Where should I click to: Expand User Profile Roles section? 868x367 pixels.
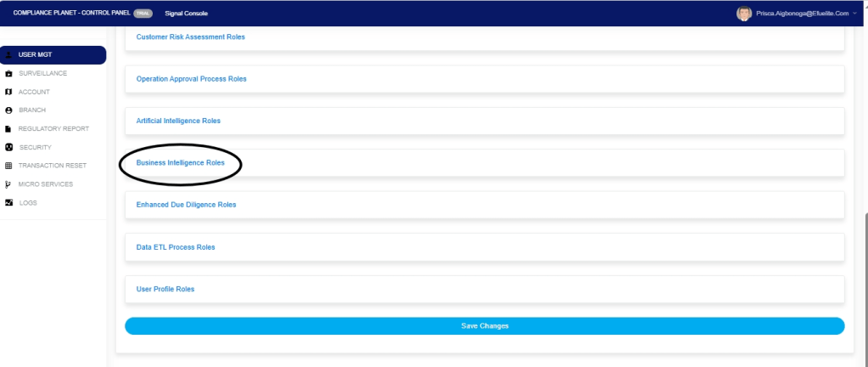tap(165, 290)
